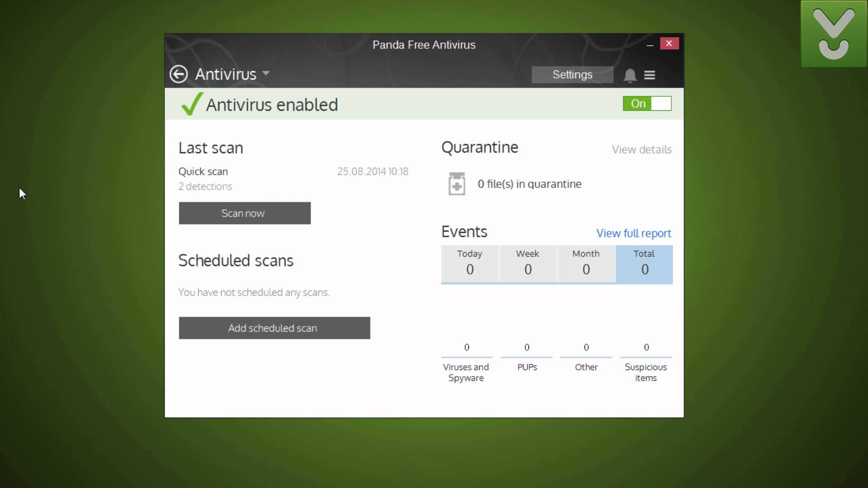The image size is (868, 488).
Task: Open notifications bell icon
Action: pyautogui.click(x=630, y=75)
